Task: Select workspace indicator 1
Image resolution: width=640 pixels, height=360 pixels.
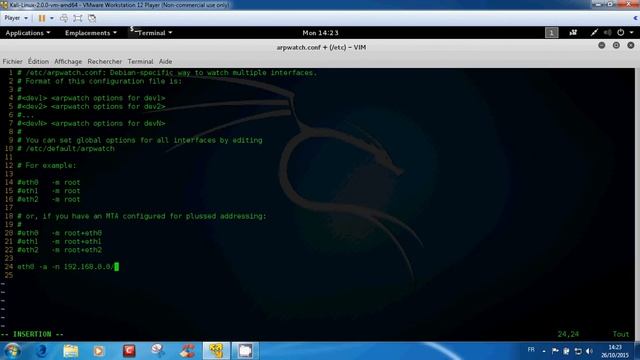Action: click(551, 33)
